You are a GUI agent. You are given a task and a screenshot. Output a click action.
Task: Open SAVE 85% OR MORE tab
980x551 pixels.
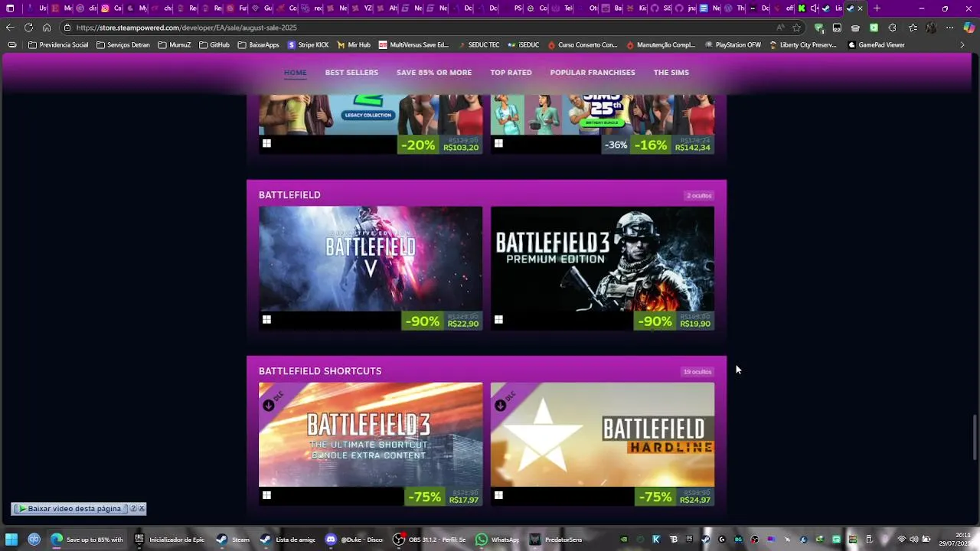434,73
